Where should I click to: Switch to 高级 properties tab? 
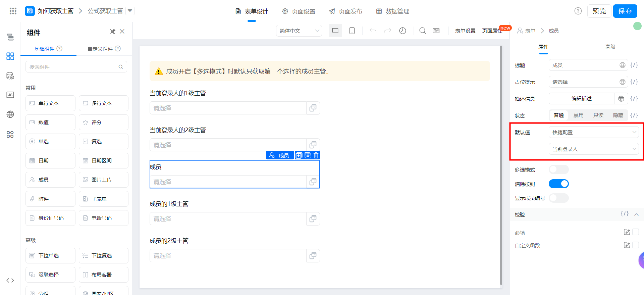pos(610,47)
